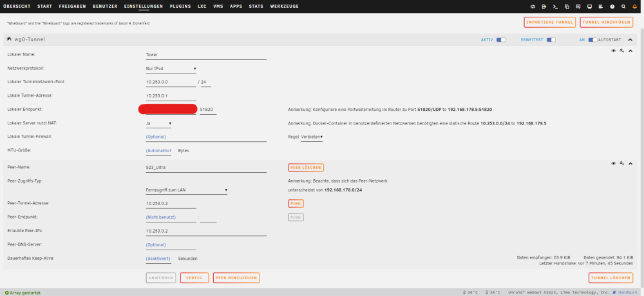Click the Tunnel hinzufügen button

click(606, 22)
